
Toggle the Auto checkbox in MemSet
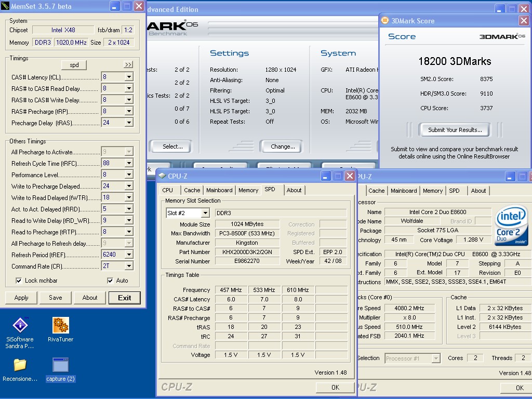point(110,281)
